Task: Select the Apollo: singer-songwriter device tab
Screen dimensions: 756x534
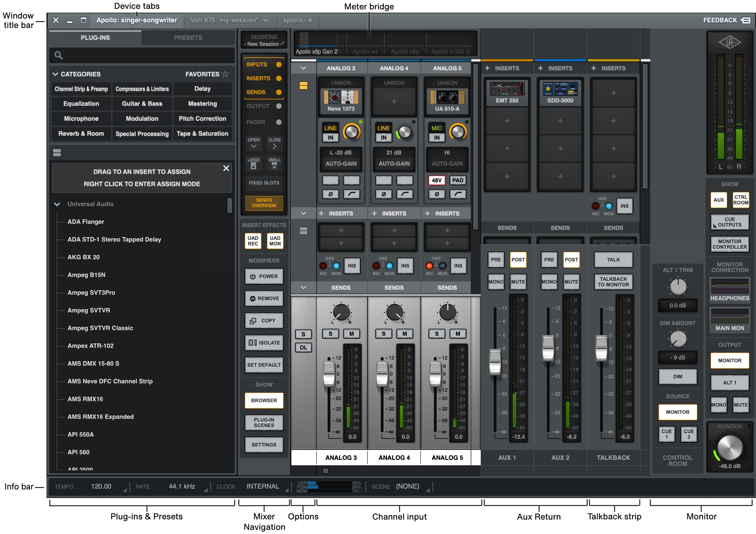Action: [137, 20]
